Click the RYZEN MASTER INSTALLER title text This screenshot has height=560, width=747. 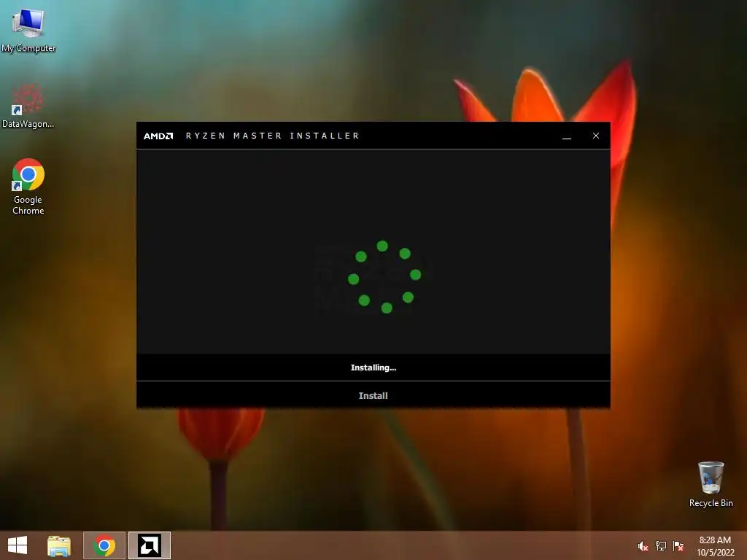[x=273, y=136]
